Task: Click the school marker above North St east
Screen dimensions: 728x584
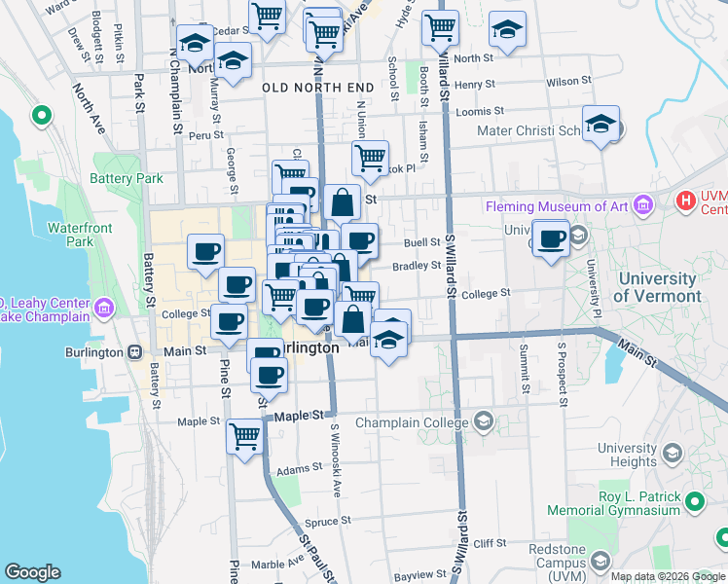Action: pyautogui.click(x=507, y=31)
